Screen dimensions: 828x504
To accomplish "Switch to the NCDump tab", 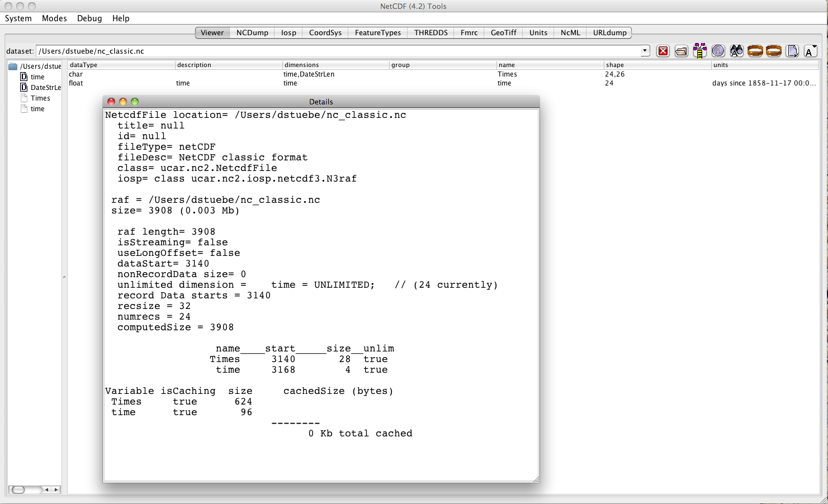I will [252, 33].
